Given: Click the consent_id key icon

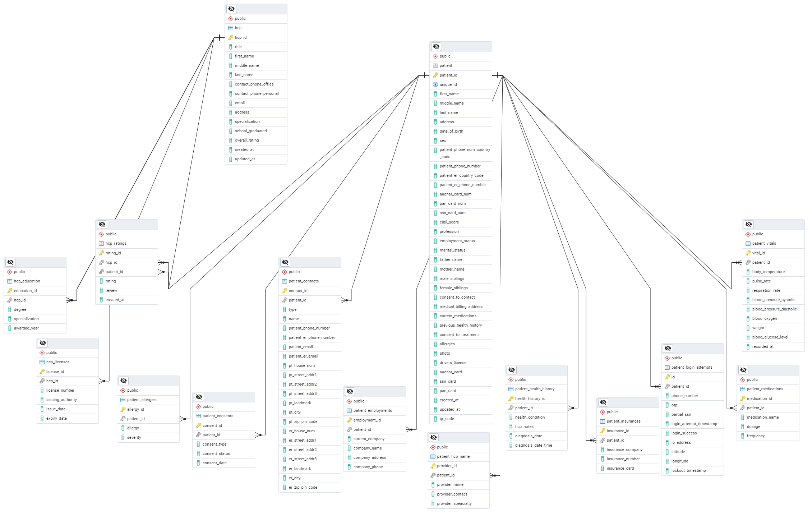Looking at the screenshot, I should click(198, 425).
